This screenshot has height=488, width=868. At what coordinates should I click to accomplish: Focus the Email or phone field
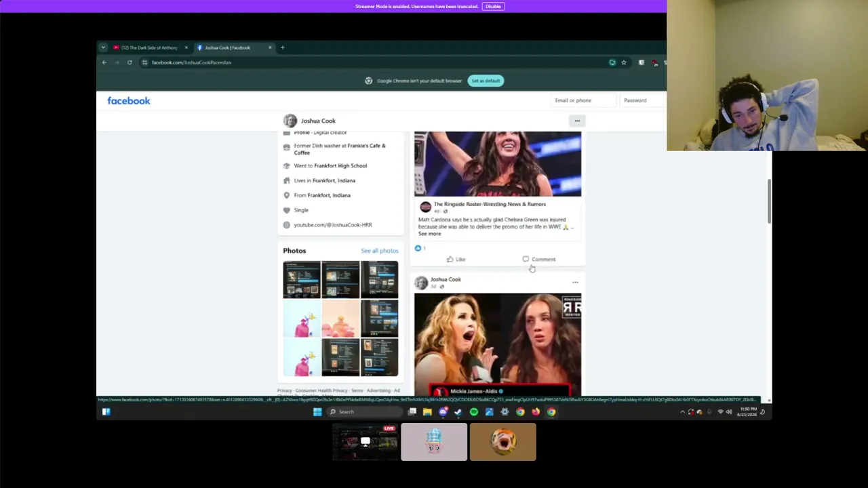point(584,100)
